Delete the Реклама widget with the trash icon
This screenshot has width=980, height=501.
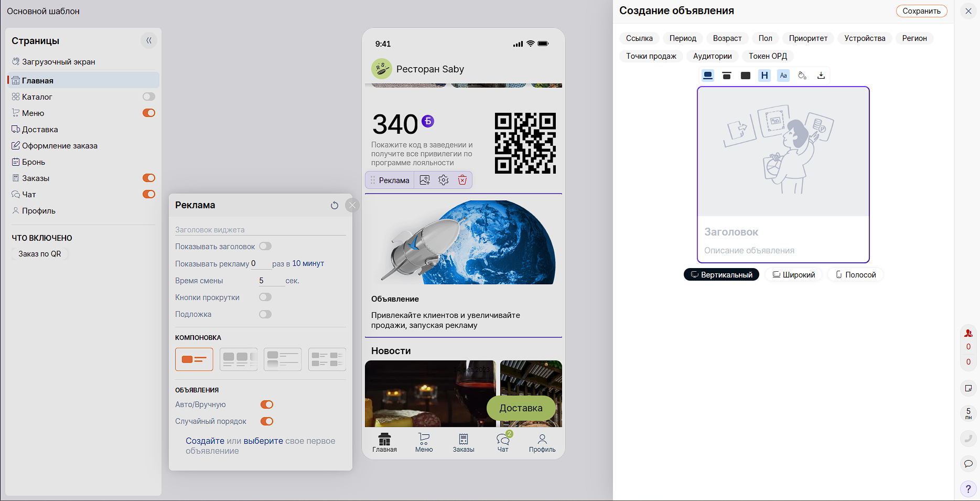pos(462,180)
